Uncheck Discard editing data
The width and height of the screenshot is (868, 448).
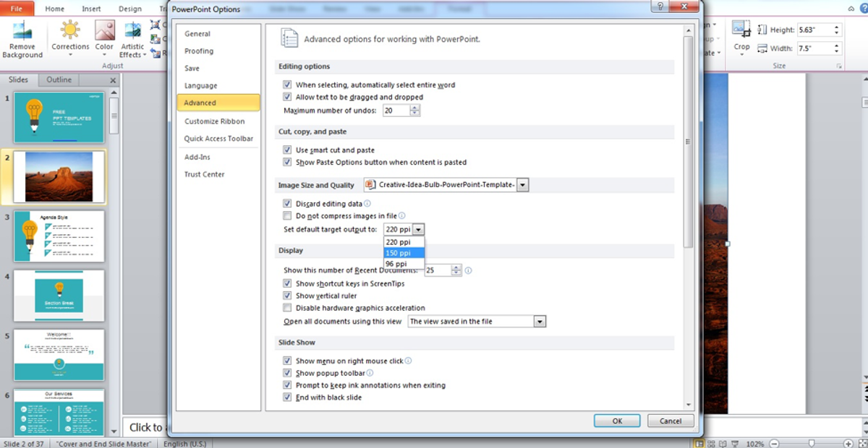pyautogui.click(x=288, y=203)
